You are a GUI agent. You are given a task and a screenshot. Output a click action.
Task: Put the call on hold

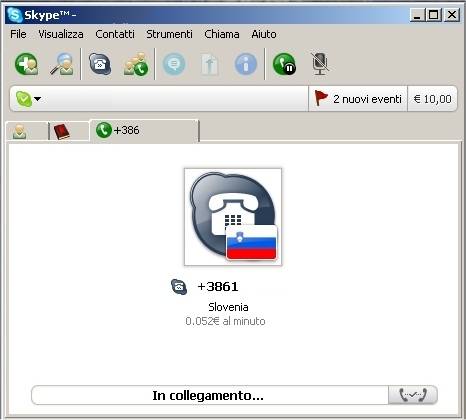284,64
